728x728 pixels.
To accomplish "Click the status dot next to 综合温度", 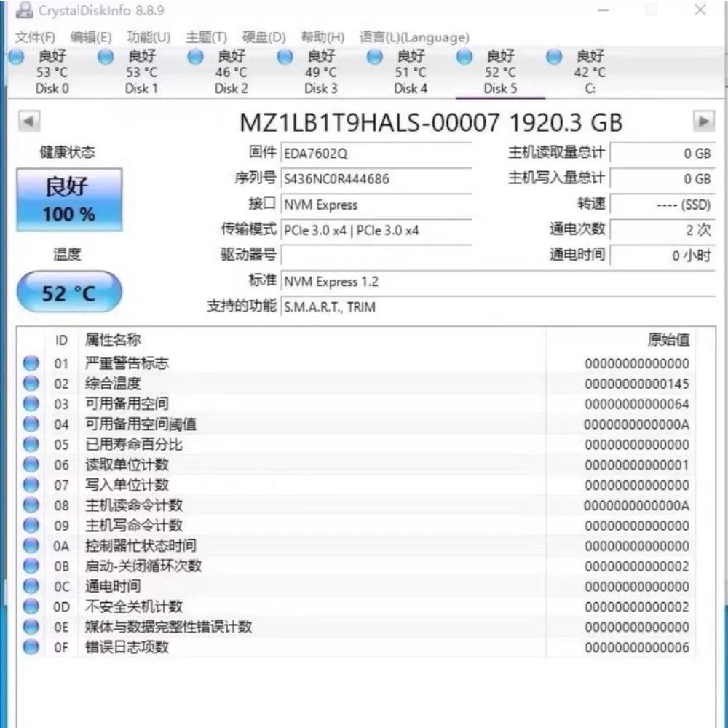I will [x=31, y=384].
